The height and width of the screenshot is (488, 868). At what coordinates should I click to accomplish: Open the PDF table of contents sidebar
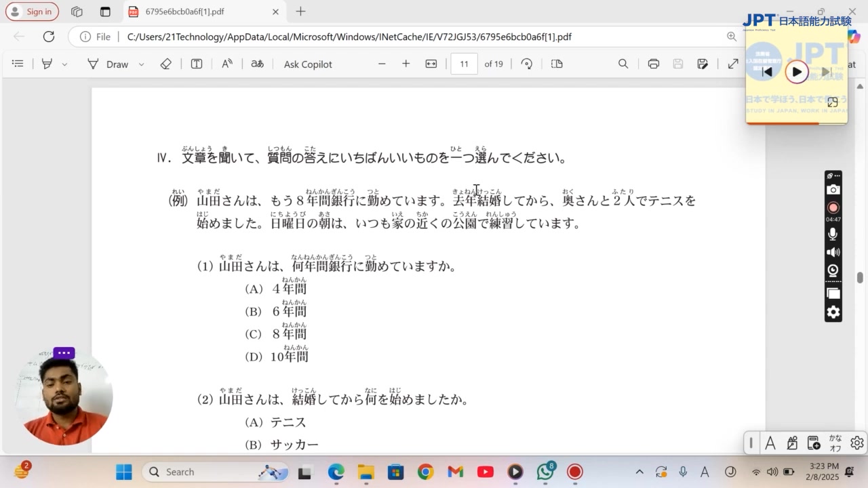point(18,64)
